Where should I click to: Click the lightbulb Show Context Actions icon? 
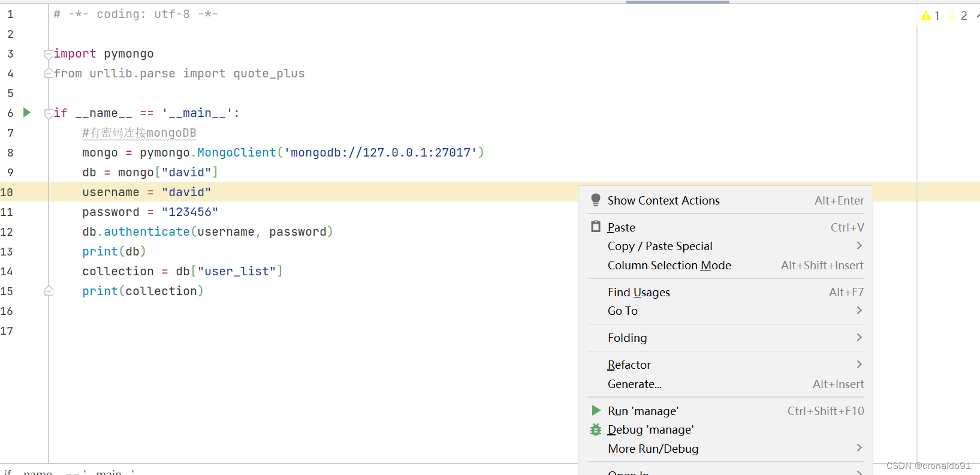point(596,200)
